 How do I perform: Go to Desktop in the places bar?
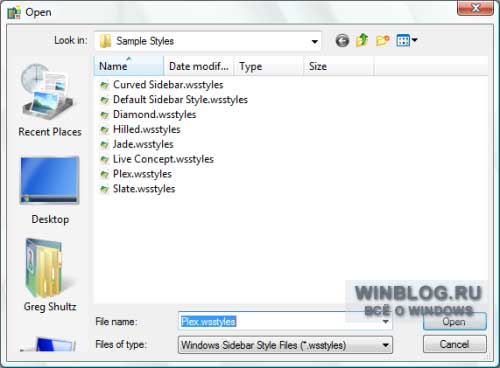(x=50, y=191)
